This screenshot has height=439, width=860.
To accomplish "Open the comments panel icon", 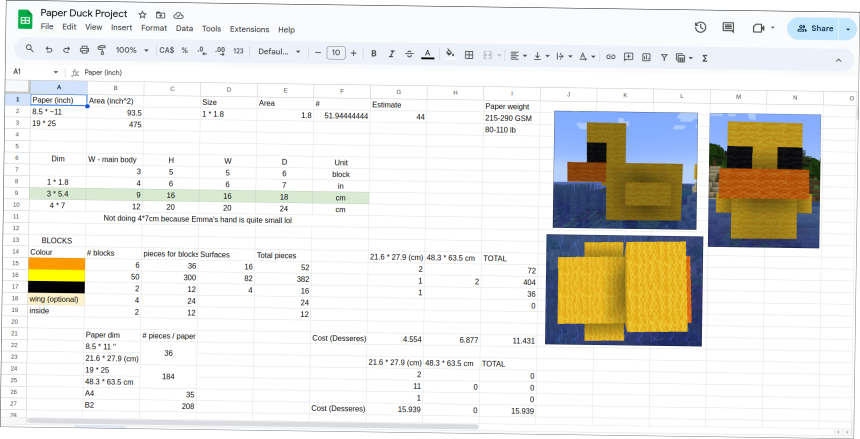I will (x=728, y=28).
